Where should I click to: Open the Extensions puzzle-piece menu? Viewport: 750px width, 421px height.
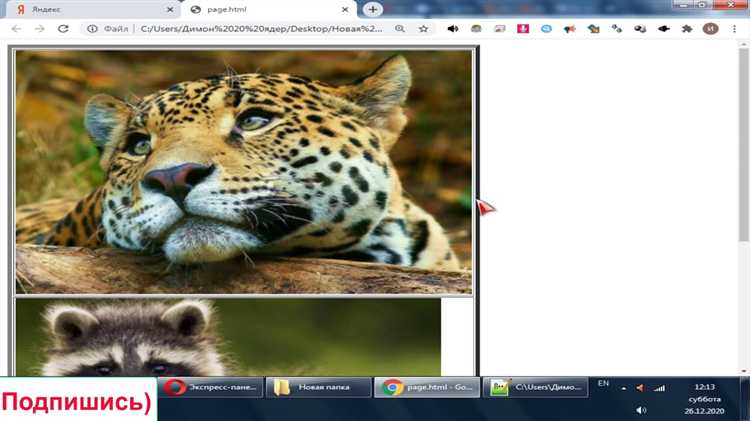687,29
